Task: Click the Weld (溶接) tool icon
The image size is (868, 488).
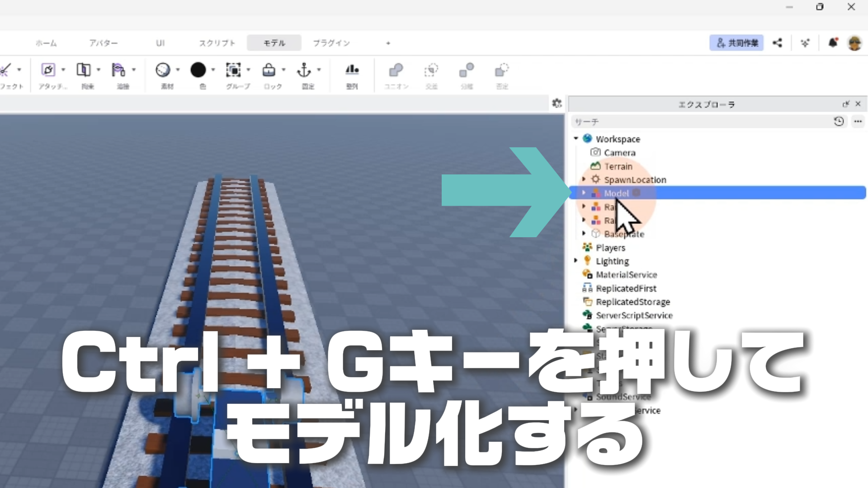Action: [x=118, y=70]
